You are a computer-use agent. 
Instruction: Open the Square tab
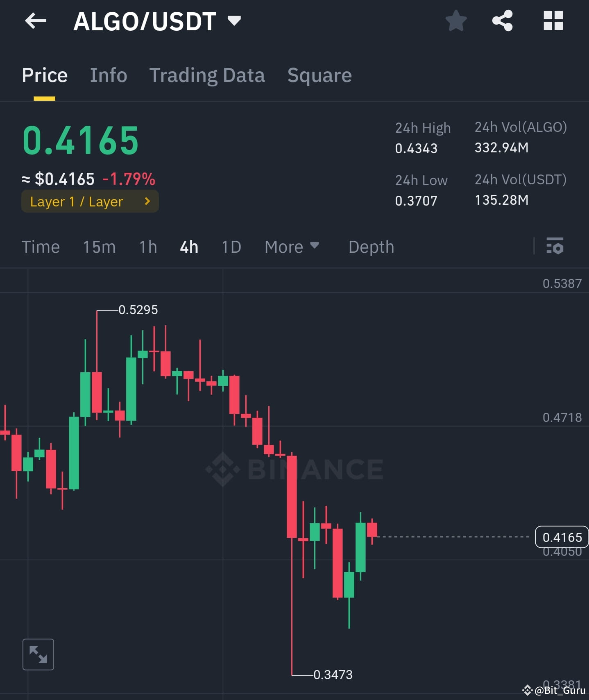pyautogui.click(x=319, y=75)
